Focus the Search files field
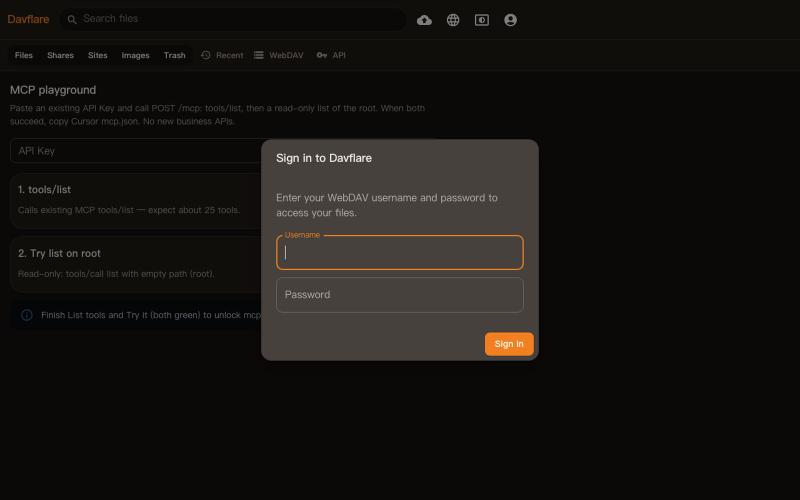Screen dimensions: 800x500 [x=233, y=19]
